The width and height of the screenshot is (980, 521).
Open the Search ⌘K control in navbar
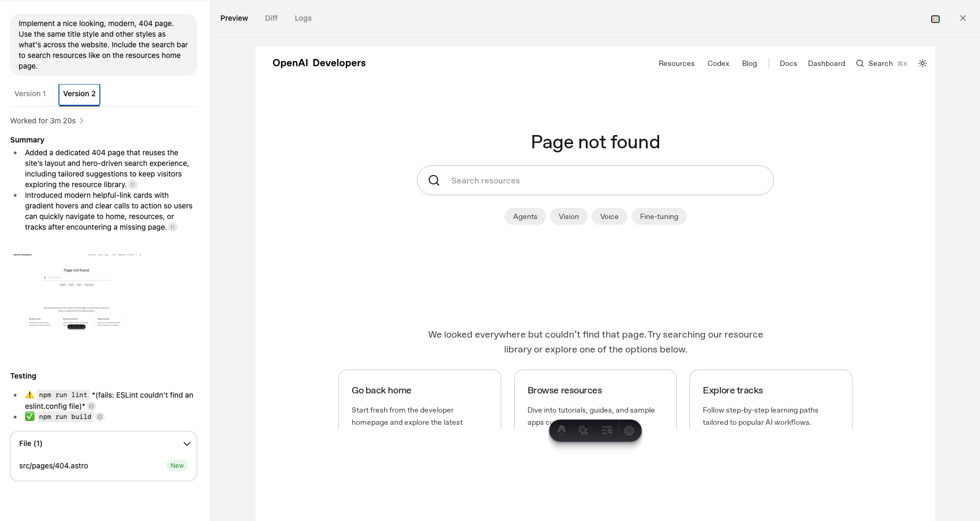(882, 63)
